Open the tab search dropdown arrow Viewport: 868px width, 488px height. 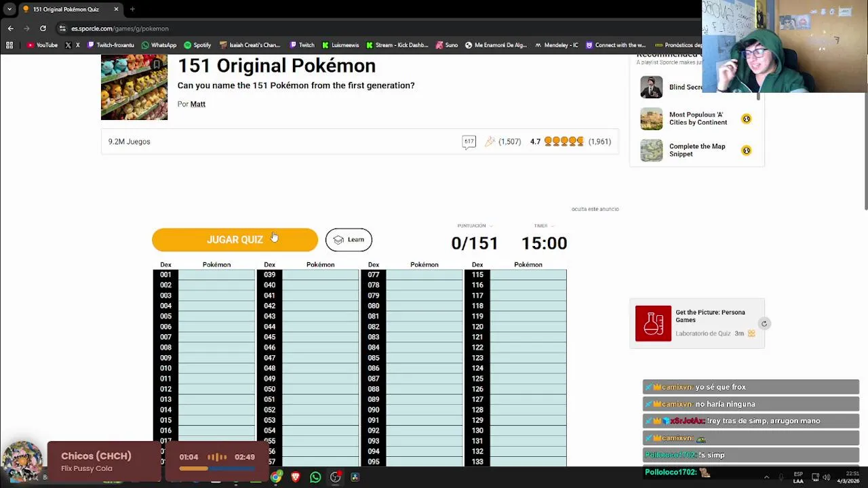pos(9,9)
